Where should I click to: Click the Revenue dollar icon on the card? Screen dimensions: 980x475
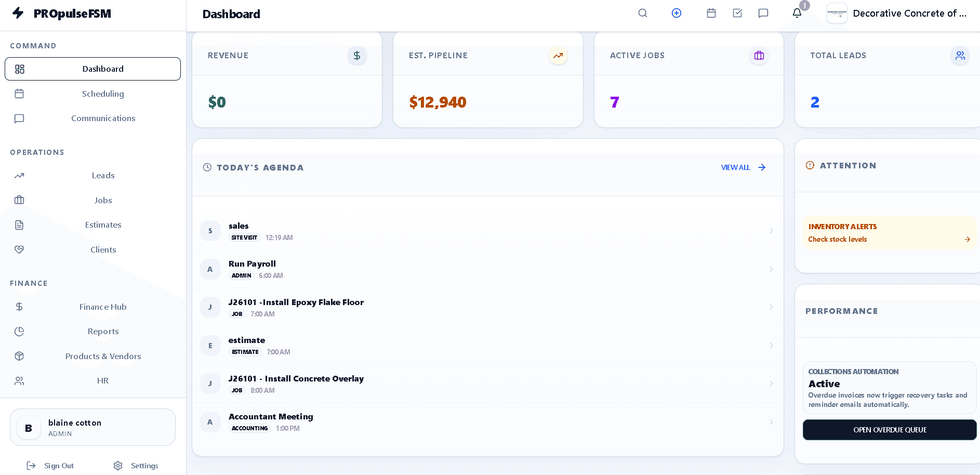pos(357,56)
